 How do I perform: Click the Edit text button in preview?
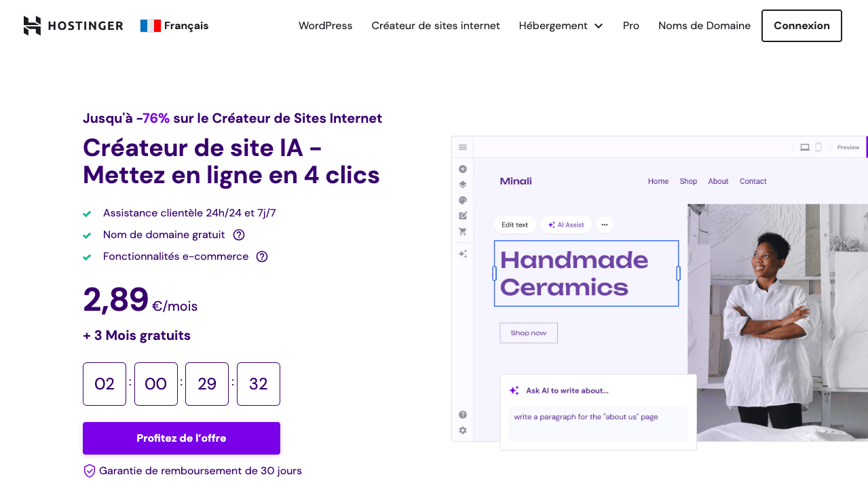(514, 225)
